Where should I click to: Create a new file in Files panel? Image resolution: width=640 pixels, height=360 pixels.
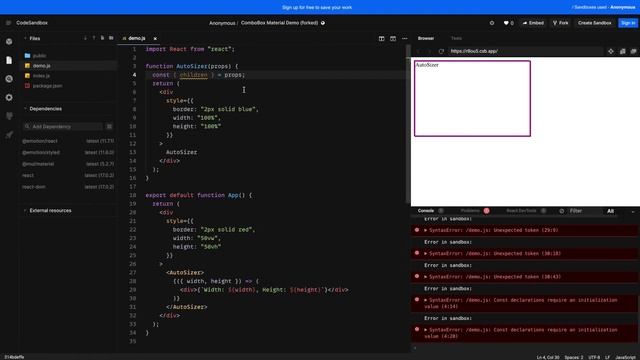[102, 38]
